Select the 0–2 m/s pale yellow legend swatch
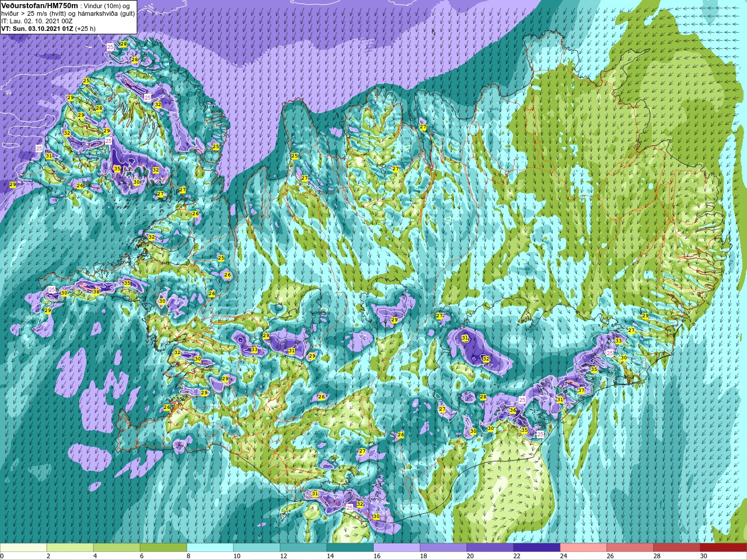The width and height of the screenshot is (747, 560). 23,548
